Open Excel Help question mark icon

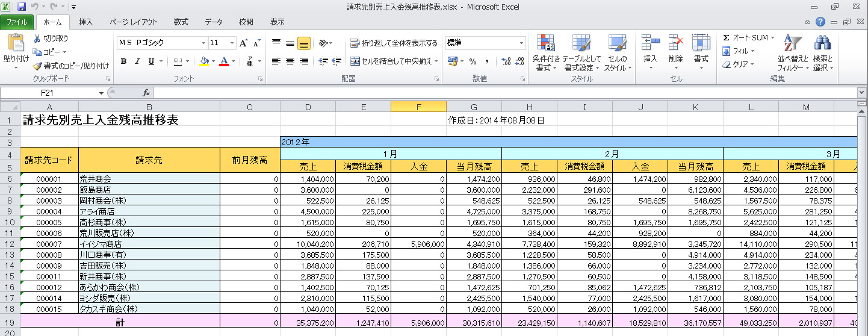tap(820, 22)
